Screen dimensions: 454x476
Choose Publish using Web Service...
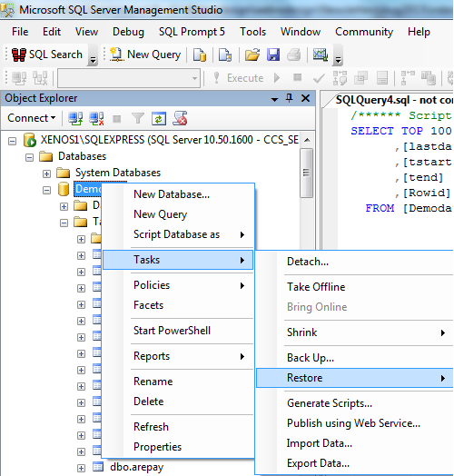point(354,423)
